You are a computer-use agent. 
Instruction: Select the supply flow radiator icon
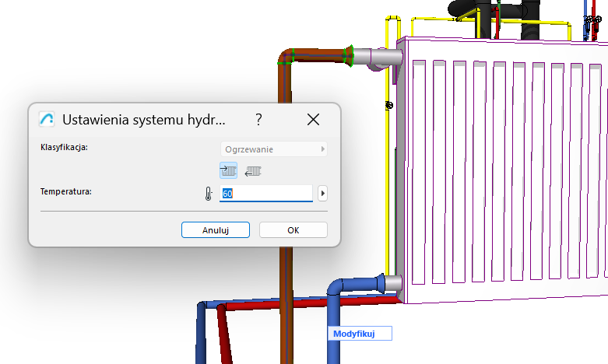[x=228, y=170]
